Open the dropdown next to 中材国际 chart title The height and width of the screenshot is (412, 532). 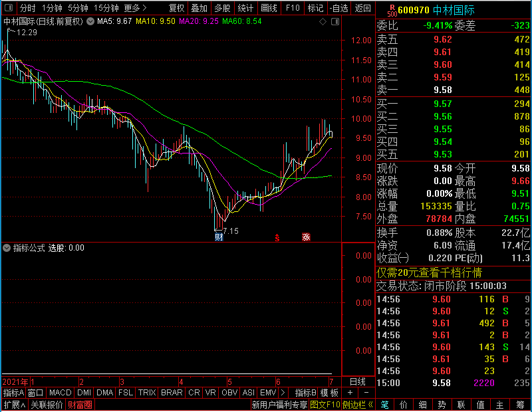coord(90,21)
